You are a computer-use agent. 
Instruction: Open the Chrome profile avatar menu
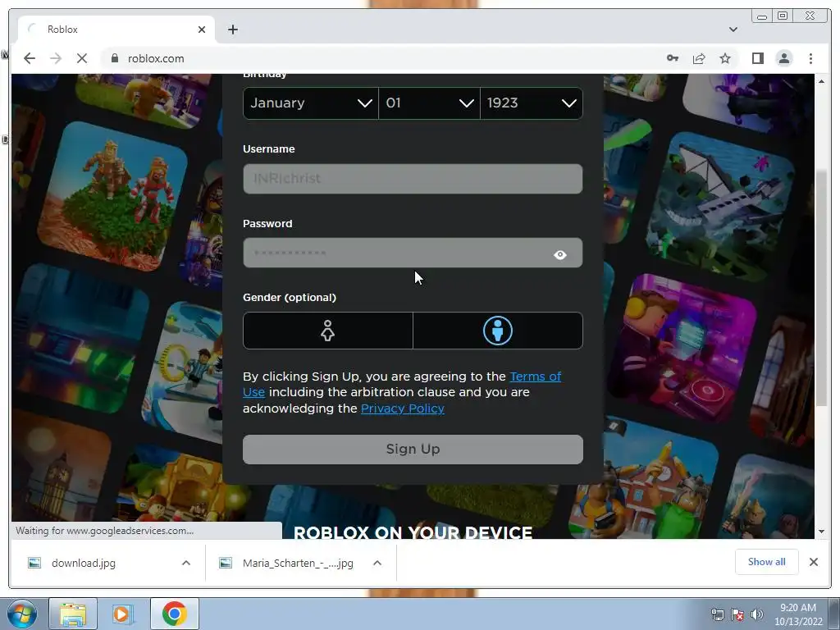point(783,58)
